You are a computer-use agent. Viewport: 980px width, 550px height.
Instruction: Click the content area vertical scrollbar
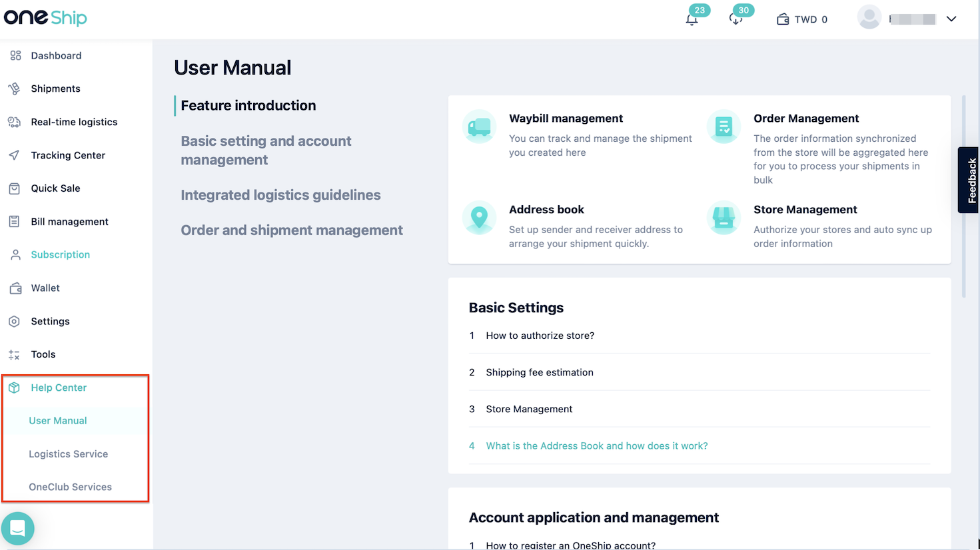pos(964,196)
